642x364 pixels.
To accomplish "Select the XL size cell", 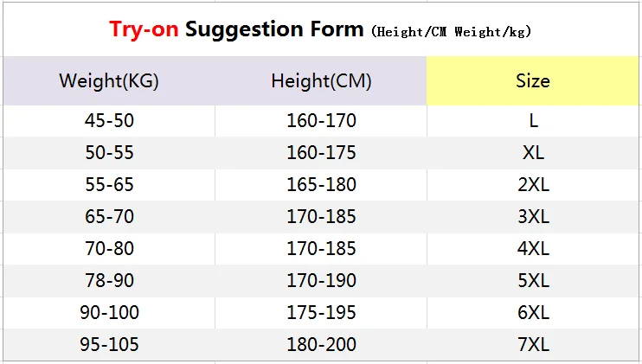I will click(x=533, y=153).
